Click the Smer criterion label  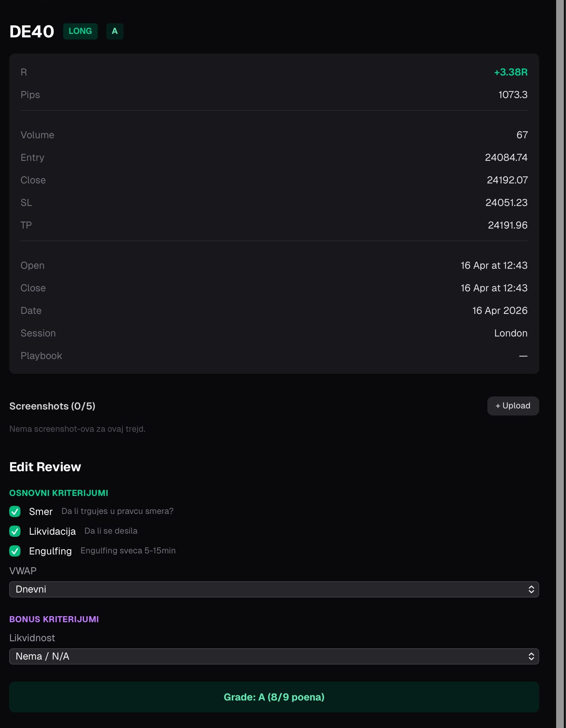tap(41, 511)
